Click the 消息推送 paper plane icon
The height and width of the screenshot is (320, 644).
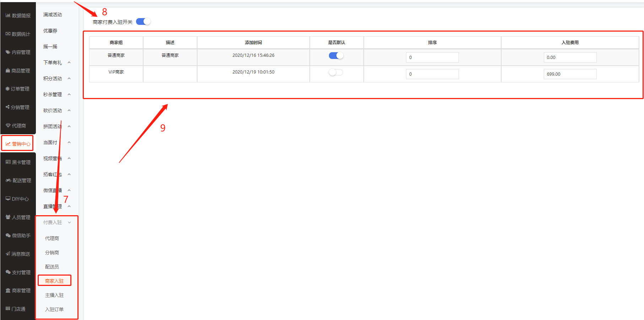tap(8, 254)
